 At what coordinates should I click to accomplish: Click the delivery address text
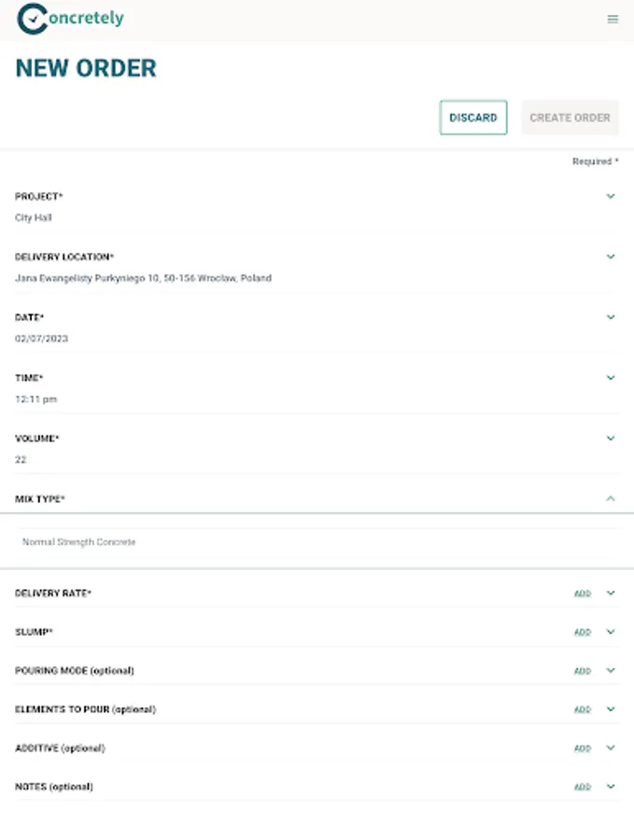coord(143,278)
